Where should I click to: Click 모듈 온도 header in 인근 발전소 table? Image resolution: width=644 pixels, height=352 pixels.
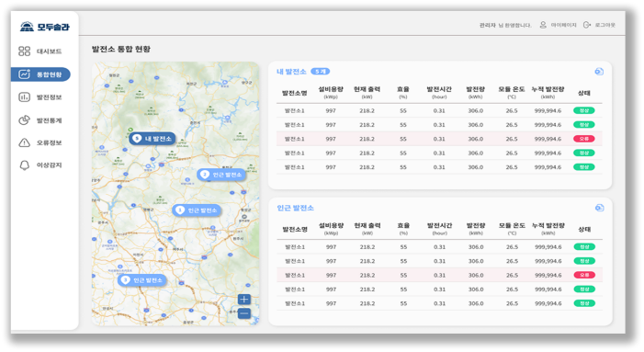512,229
